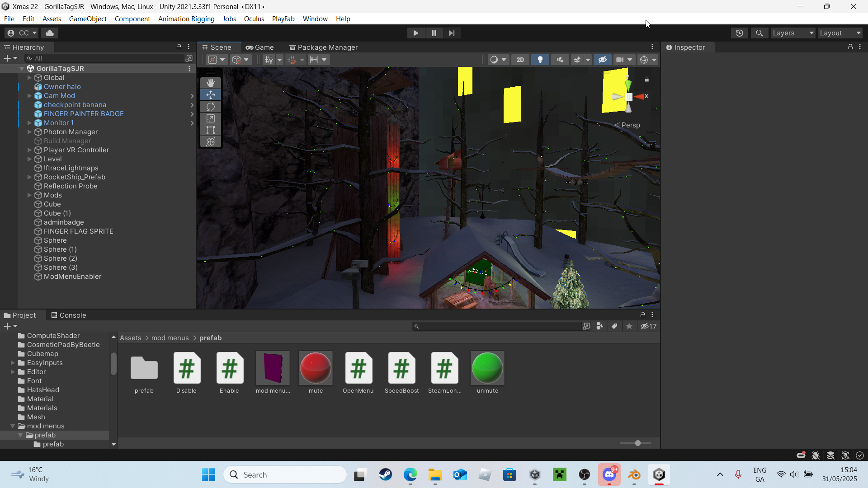Click the Play button

coord(415,33)
